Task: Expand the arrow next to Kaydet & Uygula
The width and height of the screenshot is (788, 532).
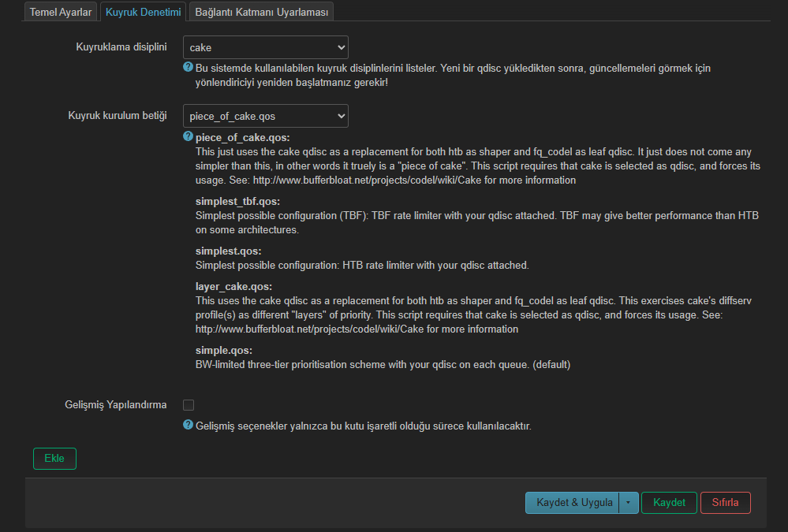Action: pyautogui.click(x=629, y=503)
